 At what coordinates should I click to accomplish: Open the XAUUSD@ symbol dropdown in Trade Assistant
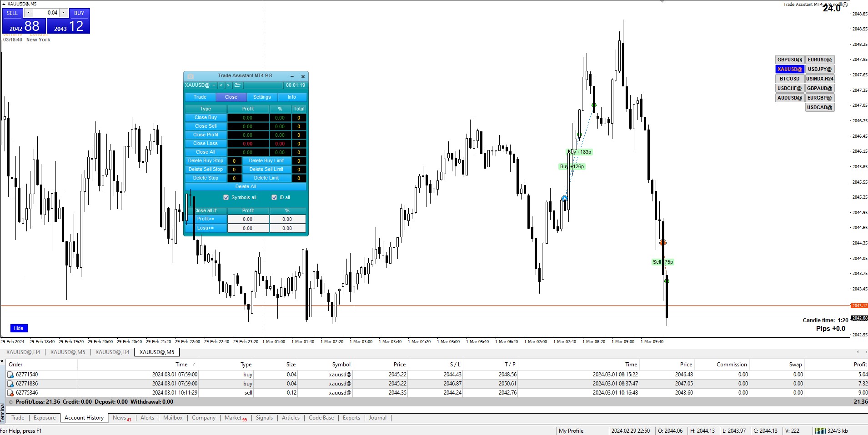(214, 85)
